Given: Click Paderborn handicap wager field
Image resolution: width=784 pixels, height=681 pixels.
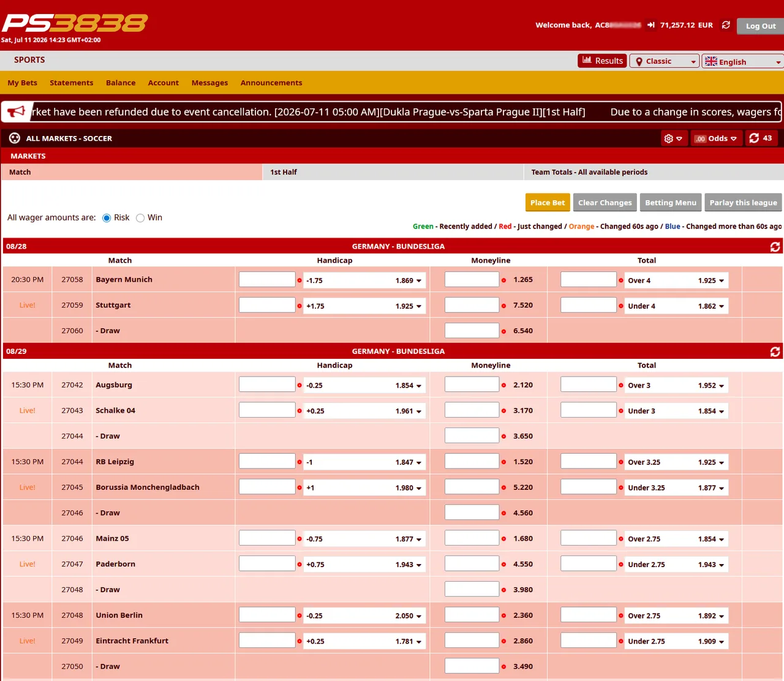Looking at the screenshot, I should pos(267,563).
